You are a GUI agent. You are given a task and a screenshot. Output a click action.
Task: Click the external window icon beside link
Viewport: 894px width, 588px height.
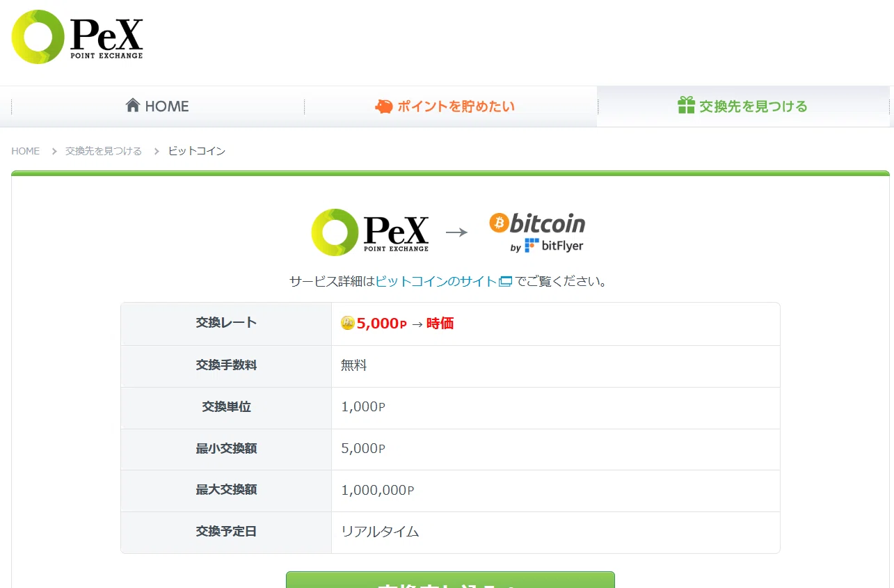click(x=506, y=282)
